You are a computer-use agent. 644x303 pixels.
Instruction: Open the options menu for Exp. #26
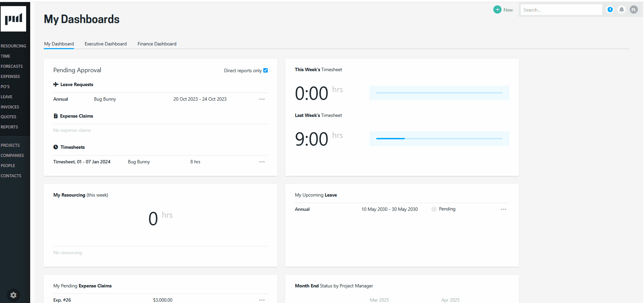pyautogui.click(x=262, y=300)
